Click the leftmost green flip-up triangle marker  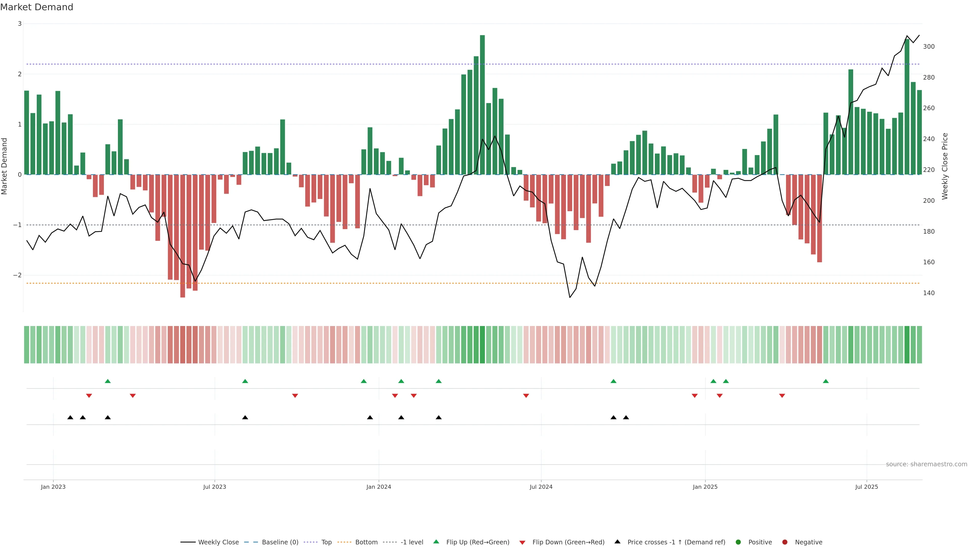click(x=108, y=381)
